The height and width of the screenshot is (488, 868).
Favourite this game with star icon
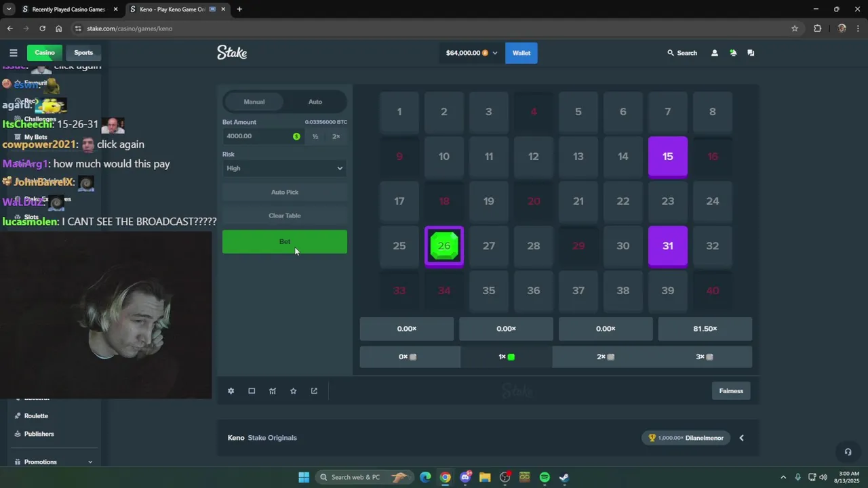pyautogui.click(x=293, y=391)
